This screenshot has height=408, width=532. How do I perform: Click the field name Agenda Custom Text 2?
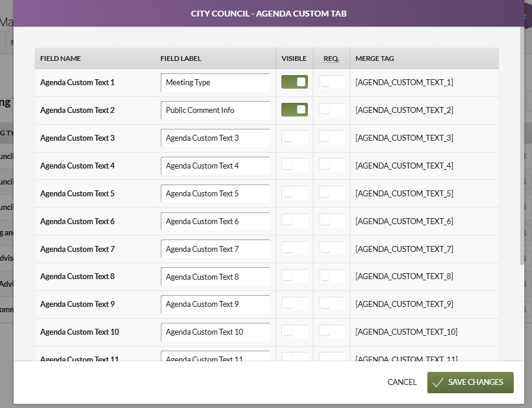[x=77, y=110]
